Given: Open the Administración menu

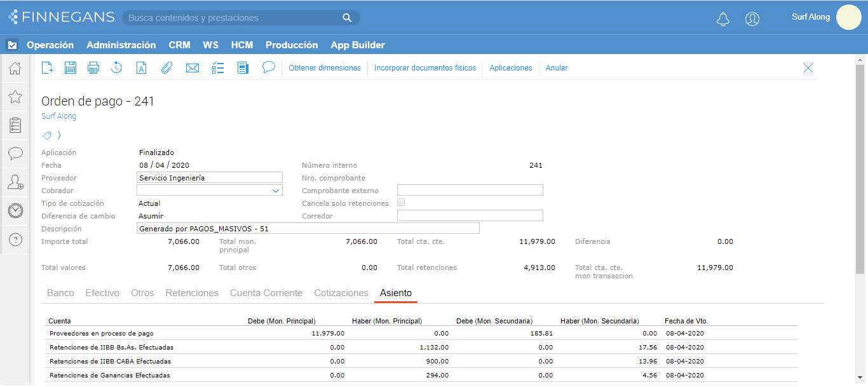Looking at the screenshot, I should pos(121,45).
